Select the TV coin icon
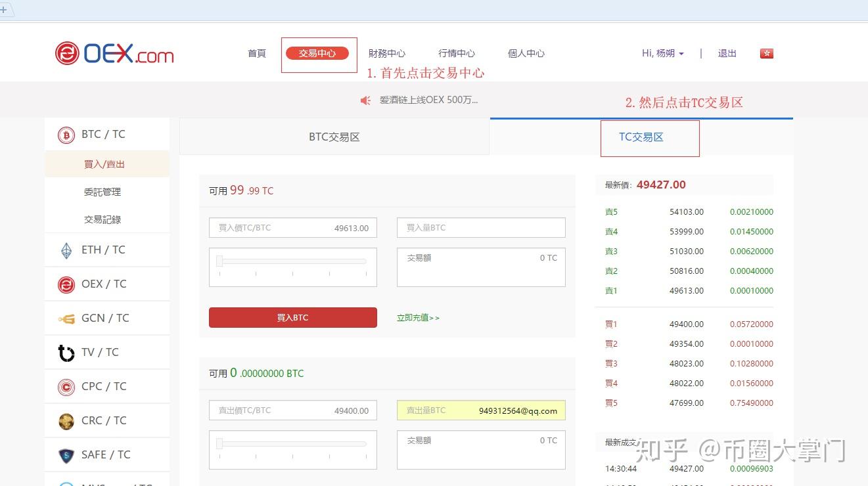This screenshot has height=486, width=868. [x=66, y=352]
